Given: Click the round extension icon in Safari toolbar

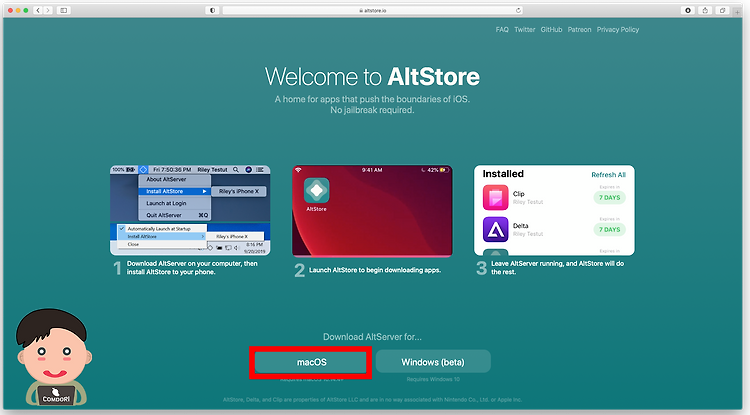Looking at the screenshot, I should tap(688, 10).
